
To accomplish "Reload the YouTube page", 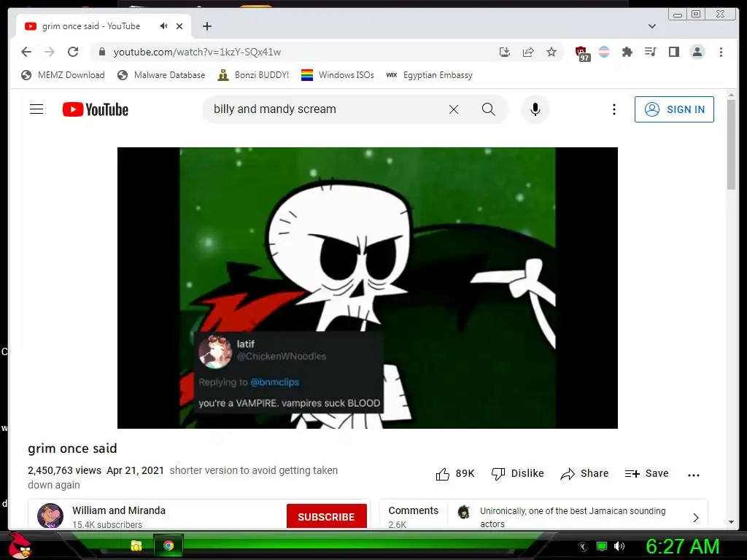I will [x=73, y=52].
